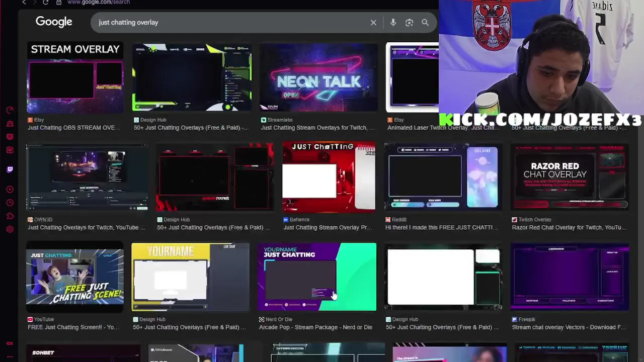Click the Etsy favicon under Stream Overlay image
The width and height of the screenshot is (644, 362).
(x=30, y=120)
